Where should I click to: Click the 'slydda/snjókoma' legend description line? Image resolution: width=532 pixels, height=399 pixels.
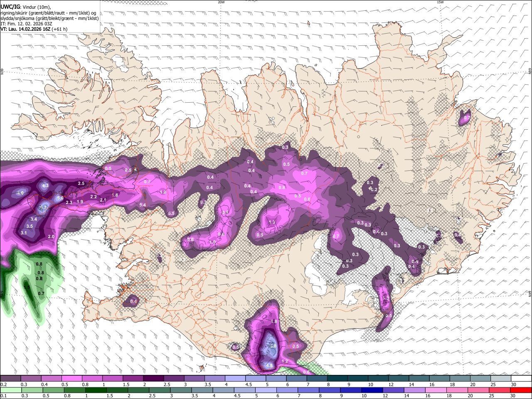coord(49,18)
